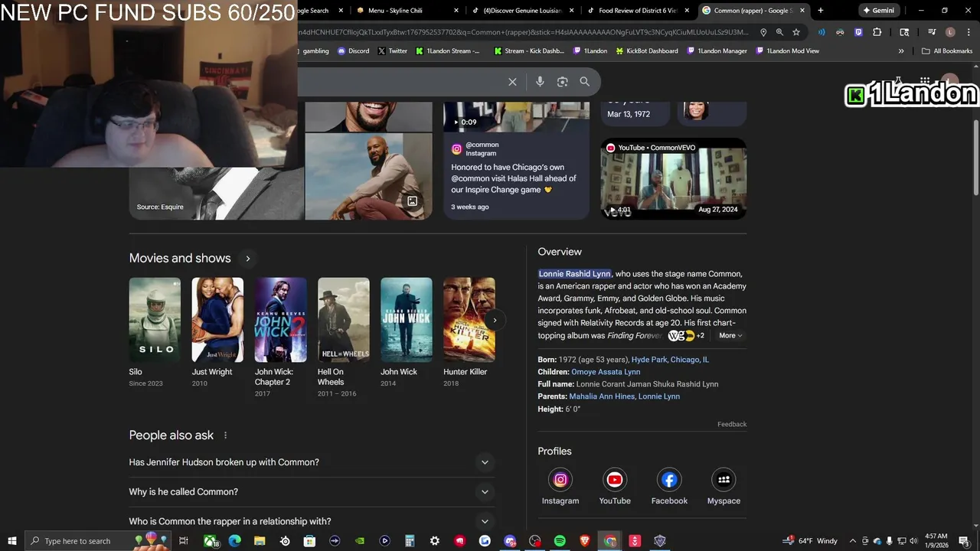Expand 'Has Jennifer Hudson broken up with Common?'
This screenshot has width=980, height=551.
coord(312,462)
